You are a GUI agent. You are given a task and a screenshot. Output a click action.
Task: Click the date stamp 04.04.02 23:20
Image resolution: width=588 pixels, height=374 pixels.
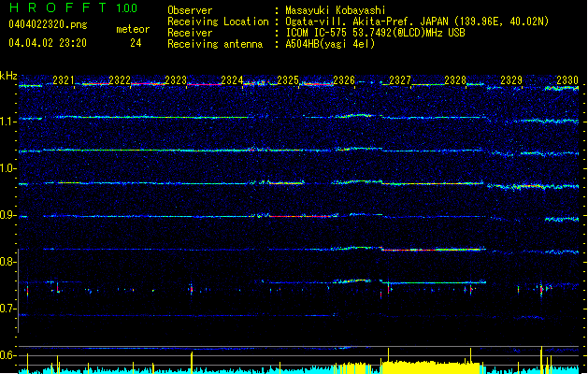point(47,43)
